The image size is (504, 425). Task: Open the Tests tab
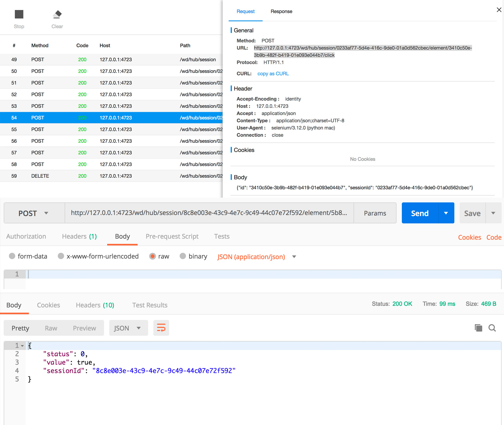(222, 236)
